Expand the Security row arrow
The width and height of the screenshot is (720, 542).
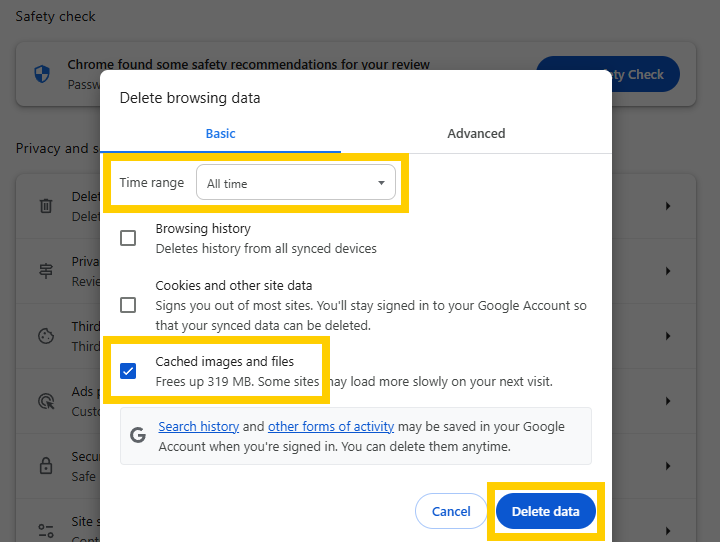point(668,466)
